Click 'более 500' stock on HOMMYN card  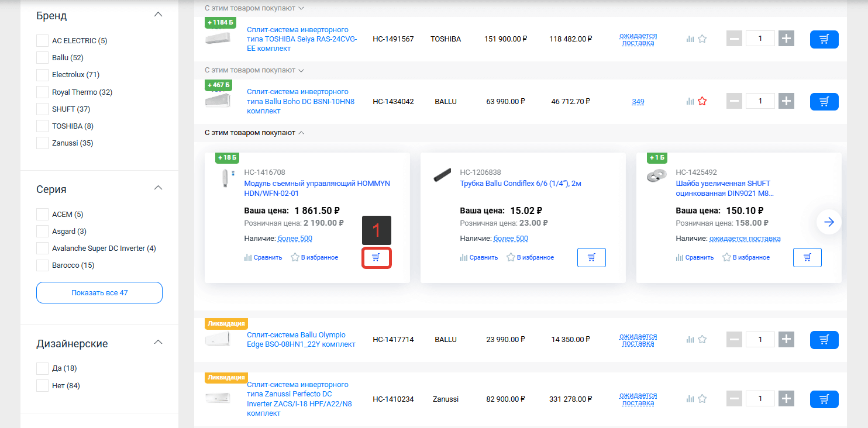[295, 239]
